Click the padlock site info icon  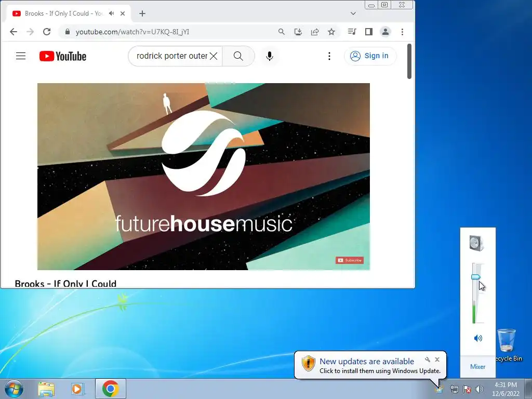click(67, 32)
